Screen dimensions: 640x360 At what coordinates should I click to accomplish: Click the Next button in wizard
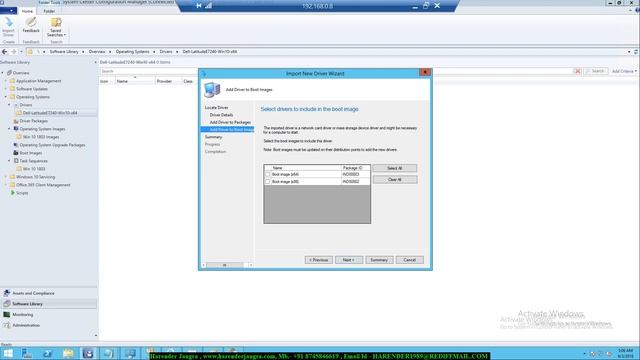click(349, 260)
